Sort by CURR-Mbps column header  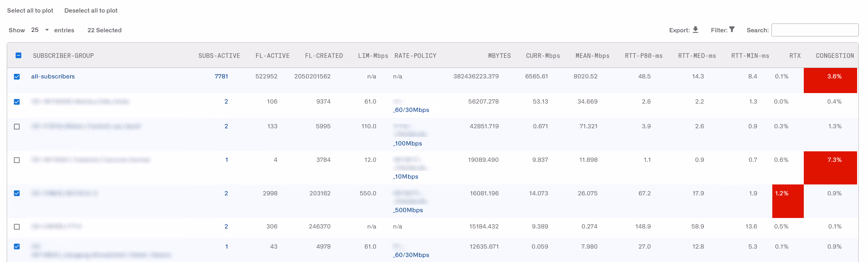pos(543,56)
